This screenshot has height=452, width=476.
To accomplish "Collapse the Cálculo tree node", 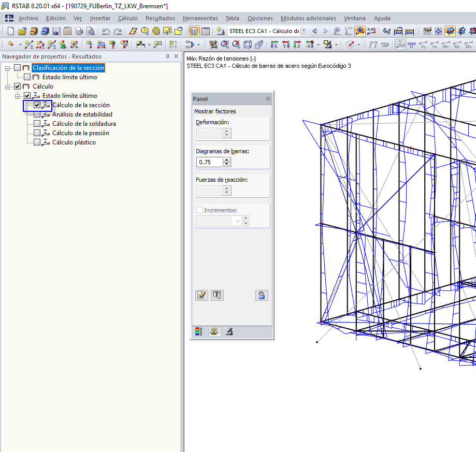I will (8, 87).
